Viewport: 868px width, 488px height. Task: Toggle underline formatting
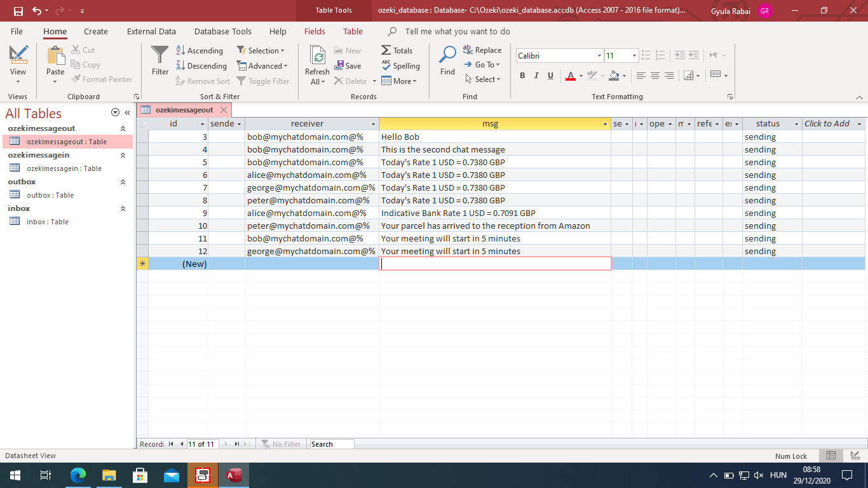pos(550,75)
